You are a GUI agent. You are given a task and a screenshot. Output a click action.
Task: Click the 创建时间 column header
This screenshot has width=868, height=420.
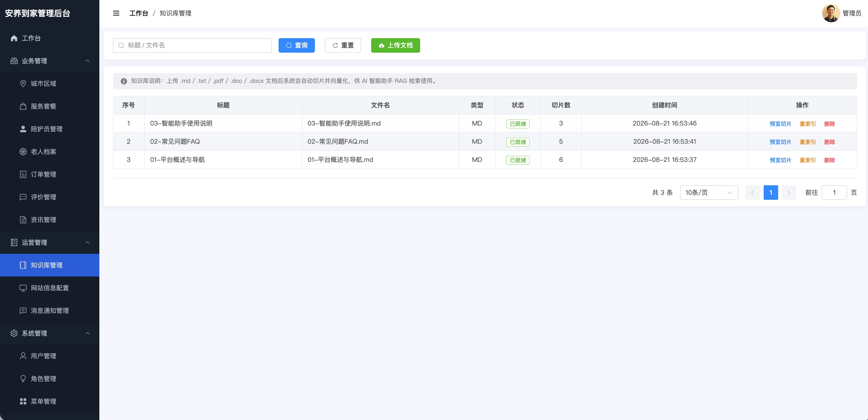[x=664, y=105]
